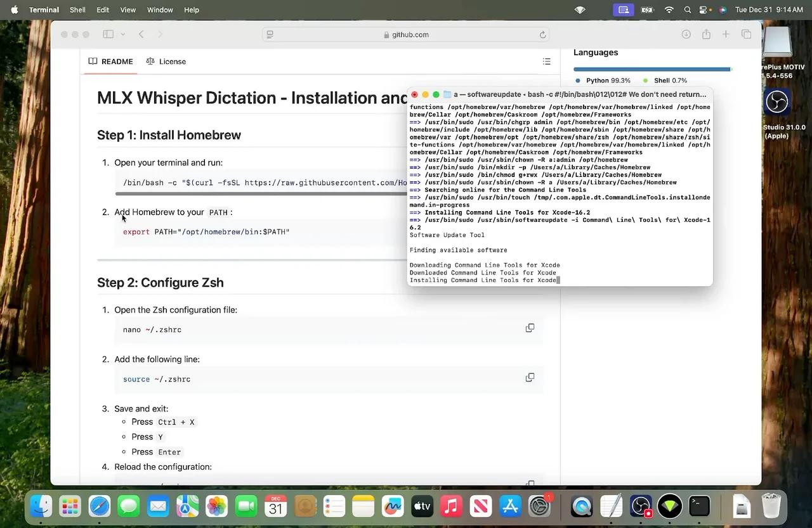Open Photos from the Dock
Viewport: 812px width, 528px height.
217,506
